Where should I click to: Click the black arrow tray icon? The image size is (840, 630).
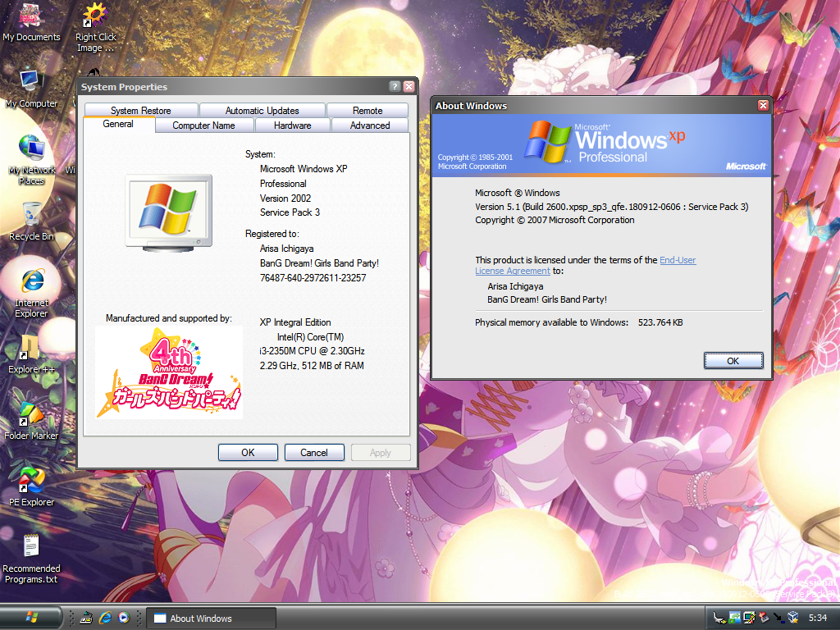coord(778,619)
